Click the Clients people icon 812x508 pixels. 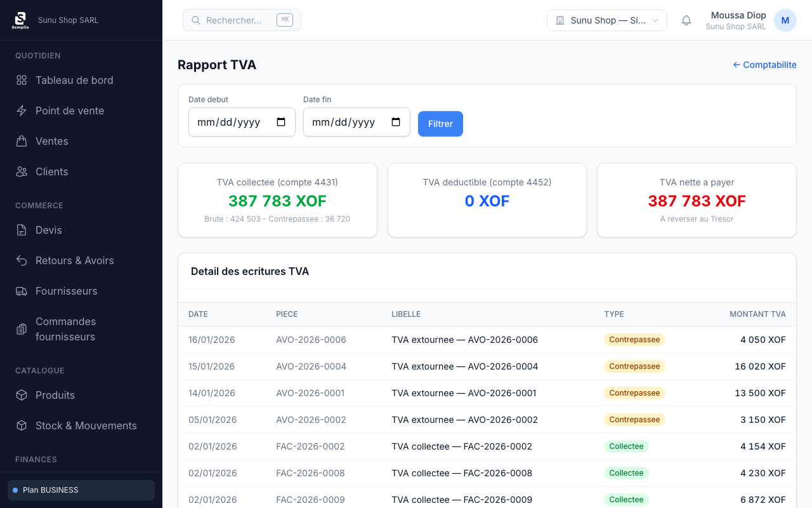pos(22,171)
